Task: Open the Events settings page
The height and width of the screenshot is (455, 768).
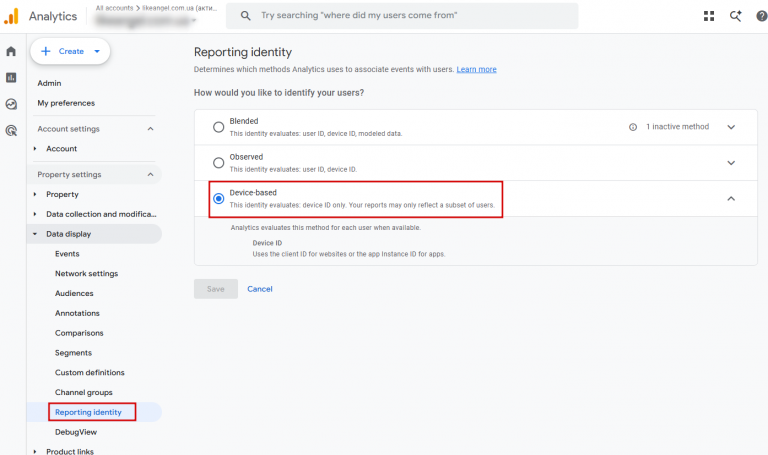Action: point(67,254)
